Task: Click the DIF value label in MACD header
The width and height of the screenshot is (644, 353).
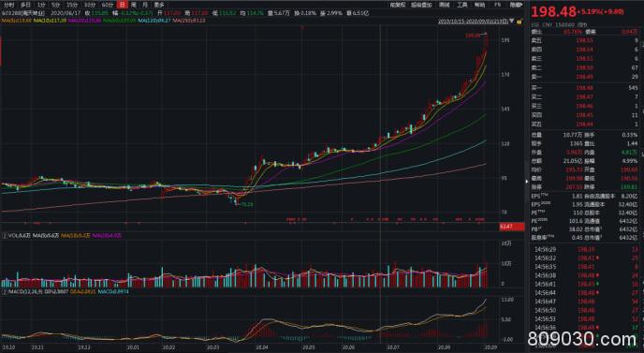Action: [56, 292]
